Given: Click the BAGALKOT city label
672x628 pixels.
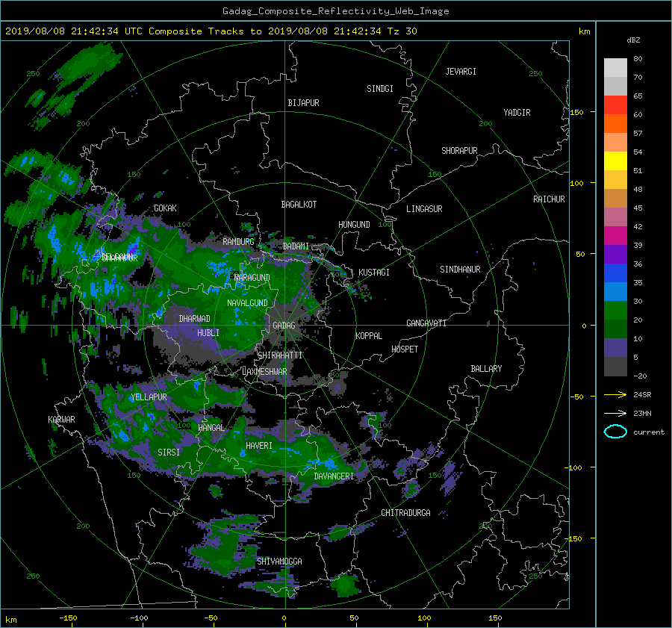Looking at the screenshot, I should point(299,205).
